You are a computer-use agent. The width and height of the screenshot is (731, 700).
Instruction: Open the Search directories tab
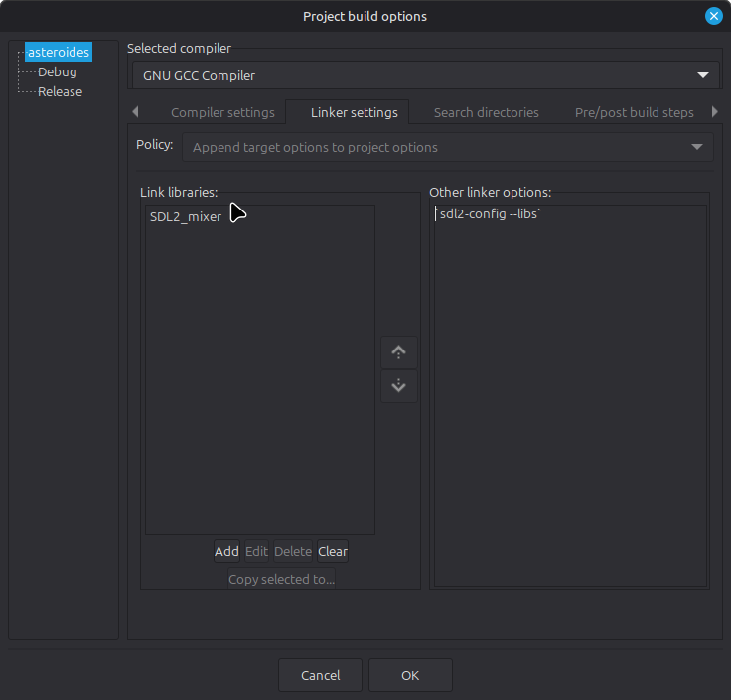[486, 112]
